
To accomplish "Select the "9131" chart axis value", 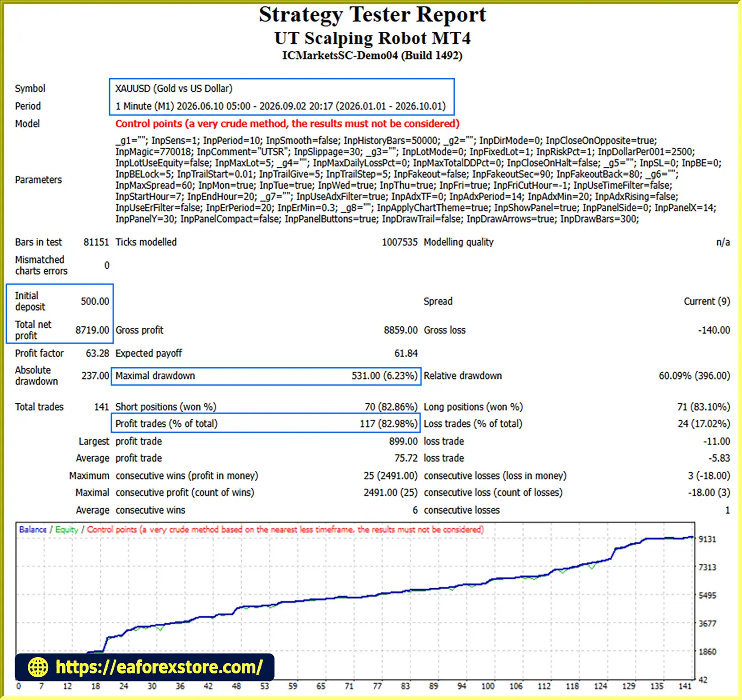I will (x=707, y=539).
